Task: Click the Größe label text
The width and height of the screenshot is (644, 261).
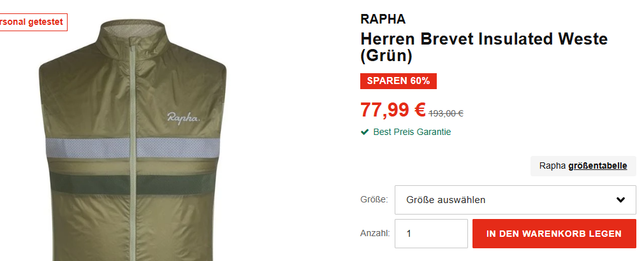Action: point(374,200)
